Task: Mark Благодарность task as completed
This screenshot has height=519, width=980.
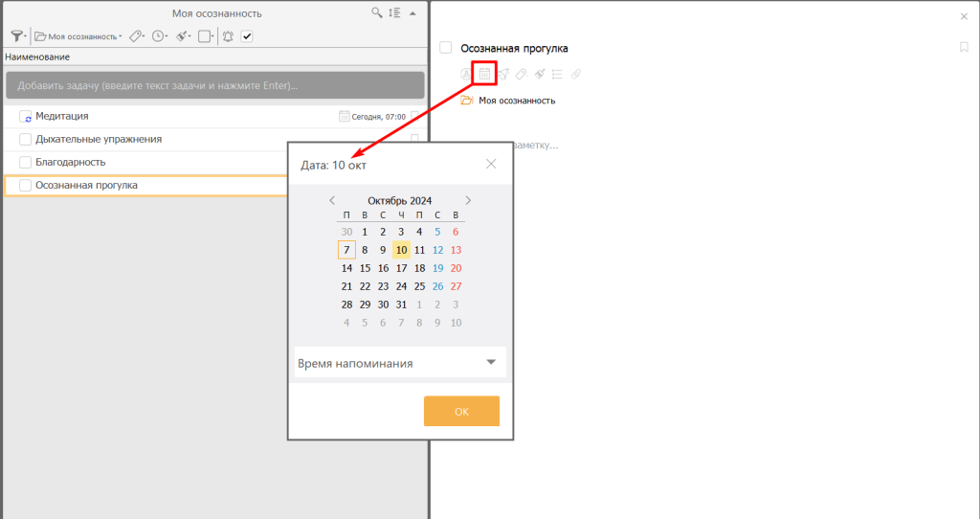Action: point(26,162)
